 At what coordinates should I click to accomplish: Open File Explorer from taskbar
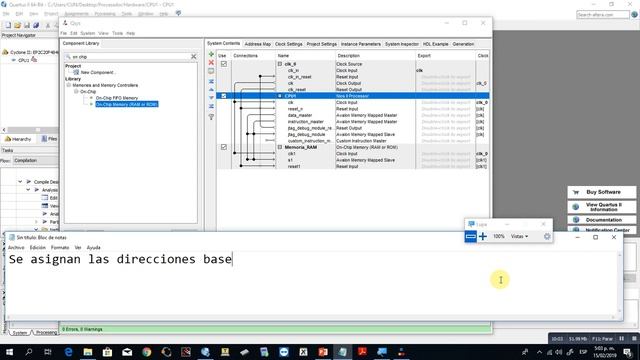88,352
